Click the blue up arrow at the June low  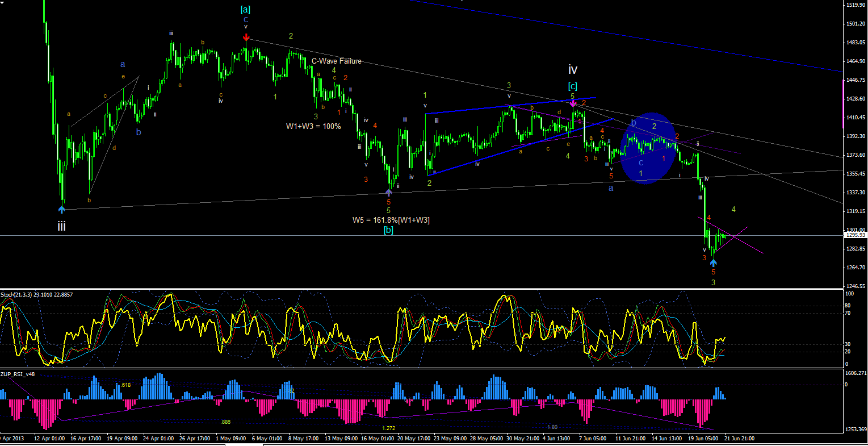714,262
